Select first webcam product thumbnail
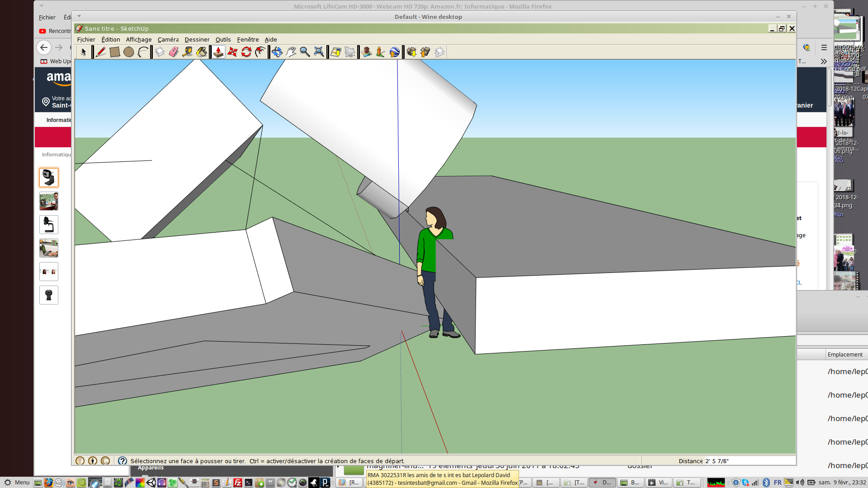The image size is (868, 488). (x=48, y=178)
